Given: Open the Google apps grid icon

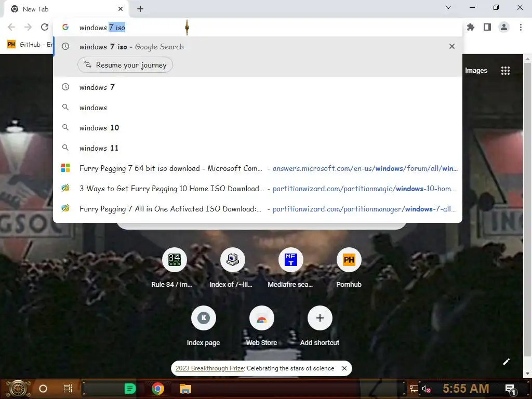Looking at the screenshot, I should coord(505,71).
